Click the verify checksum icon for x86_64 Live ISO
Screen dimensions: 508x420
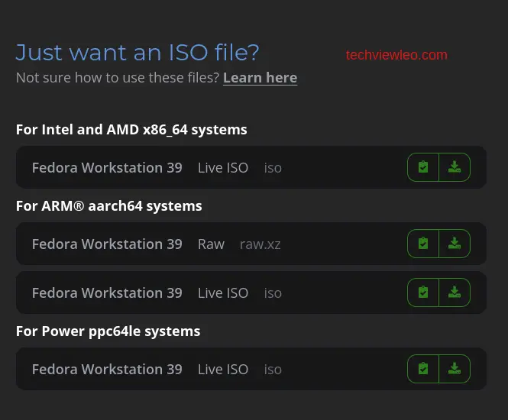pyautogui.click(x=423, y=167)
